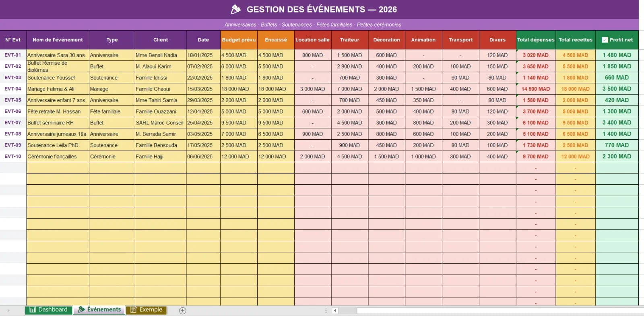Click the Nom de l'événement column header
644x316 pixels.
(58, 40)
